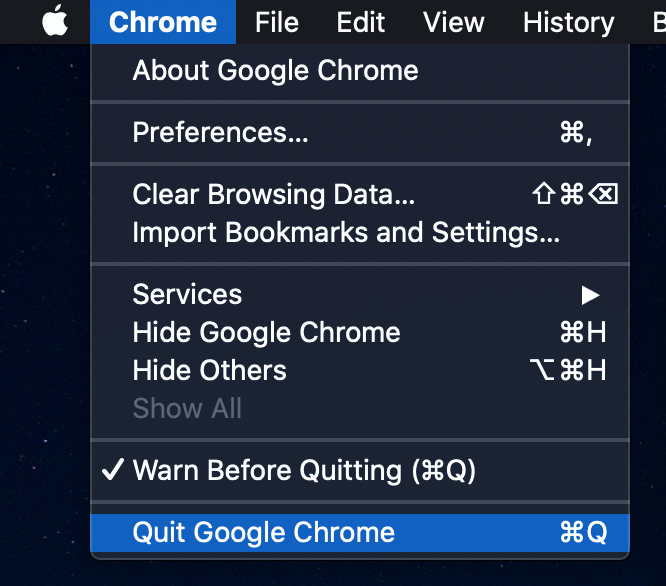Open the Apple logo menu

55,21
